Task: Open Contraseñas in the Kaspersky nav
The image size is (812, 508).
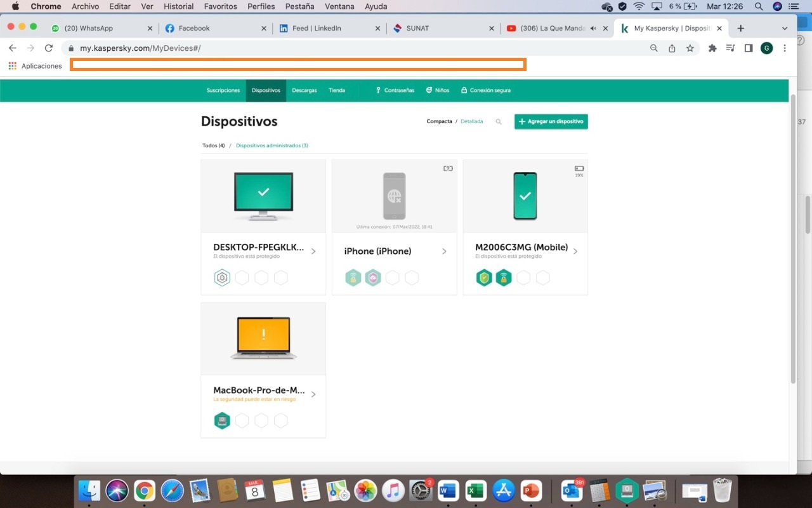Action: click(x=395, y=90)
